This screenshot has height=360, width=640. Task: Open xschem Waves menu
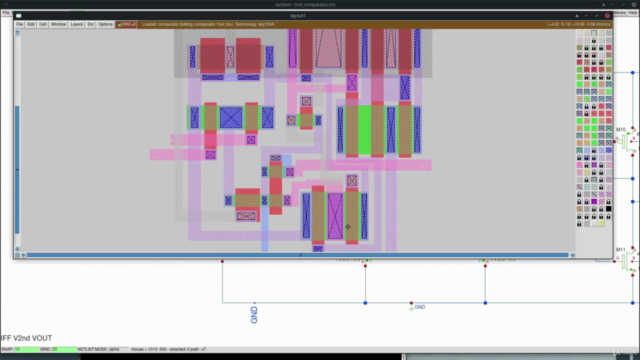tap(620, 13)
